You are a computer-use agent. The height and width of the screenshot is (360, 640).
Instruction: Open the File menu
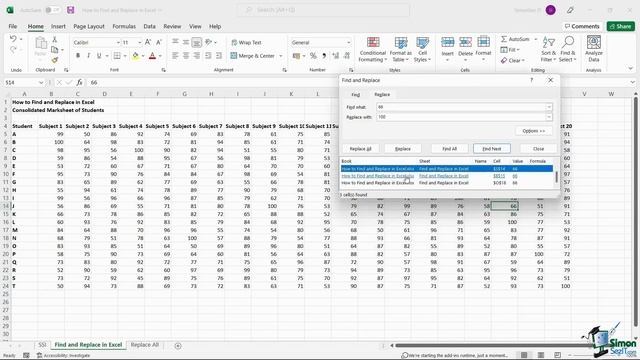click(x=13, y=26)
